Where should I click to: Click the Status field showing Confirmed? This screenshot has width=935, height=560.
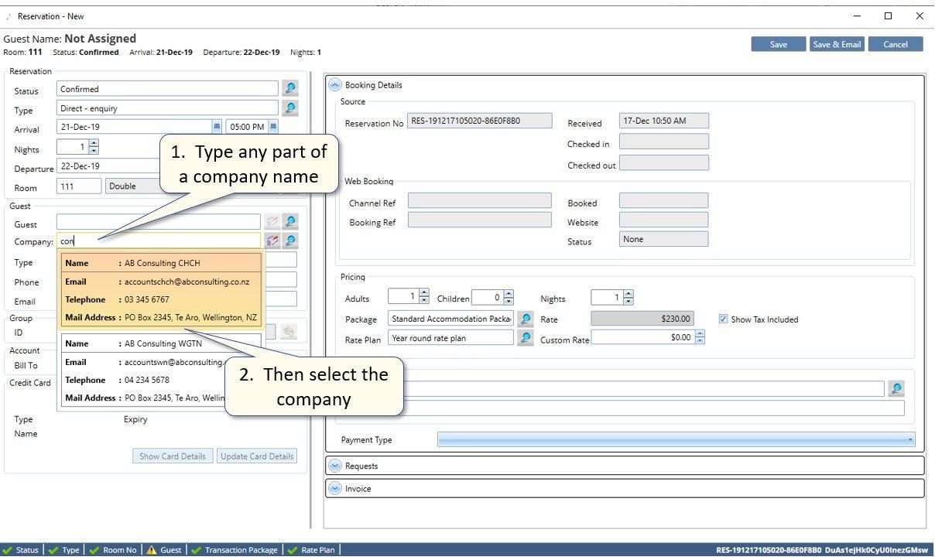pos(167,89)
